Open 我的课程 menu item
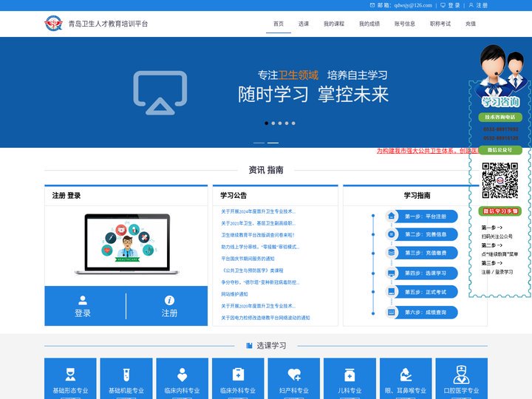532x399 pixels. tap(334, 24)
